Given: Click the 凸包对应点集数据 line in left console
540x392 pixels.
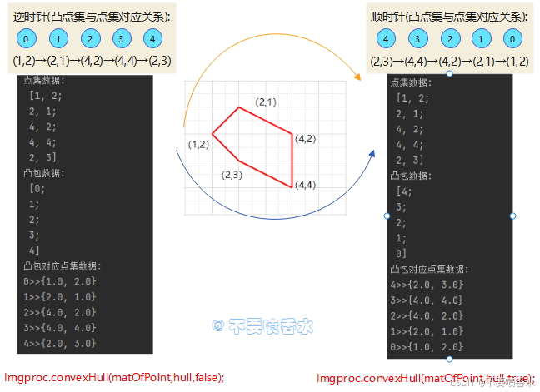Looking at the screenshot, I should pyautogui.click(x=62, y=265).
